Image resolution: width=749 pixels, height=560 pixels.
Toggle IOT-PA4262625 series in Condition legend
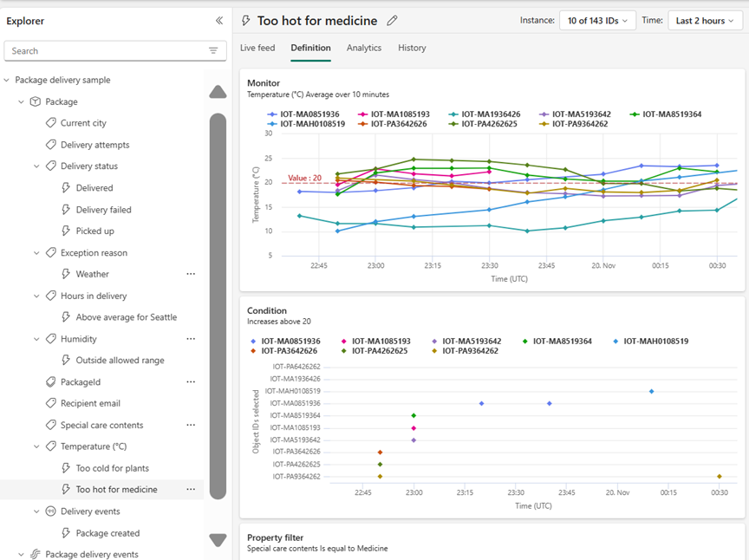[374, 351]
